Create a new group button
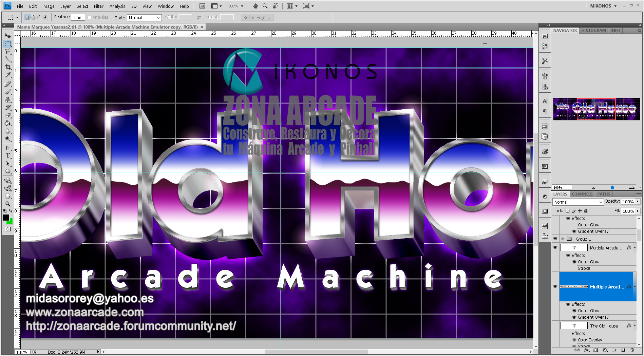The image size is (644, 356). (614, 350)
